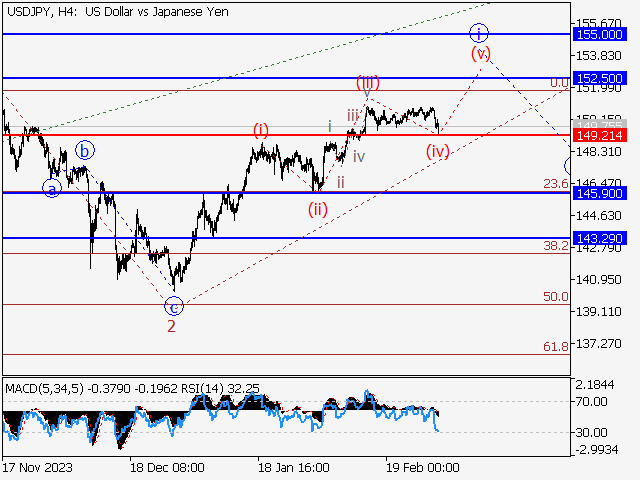Click the 139.110 price axis value
Screen dimensions: 640x480
coord(598,312)
